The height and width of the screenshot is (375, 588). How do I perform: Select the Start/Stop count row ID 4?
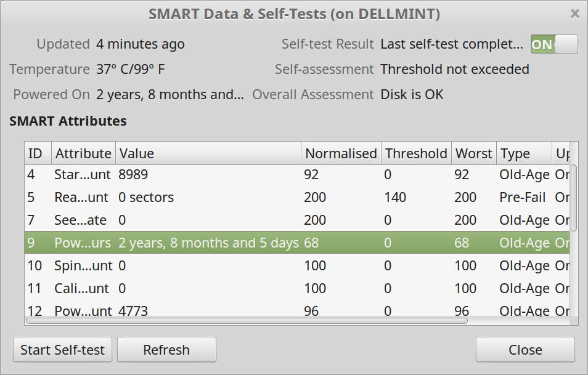tap(185, 175)
